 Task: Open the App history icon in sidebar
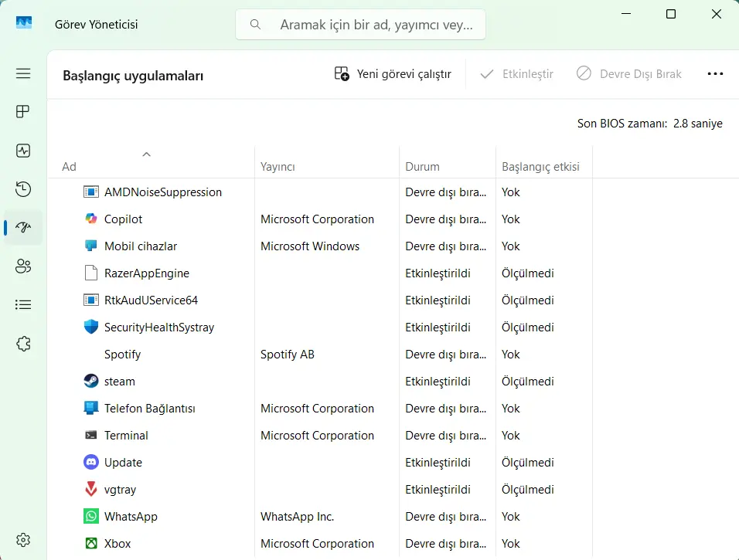click(23, 189)
